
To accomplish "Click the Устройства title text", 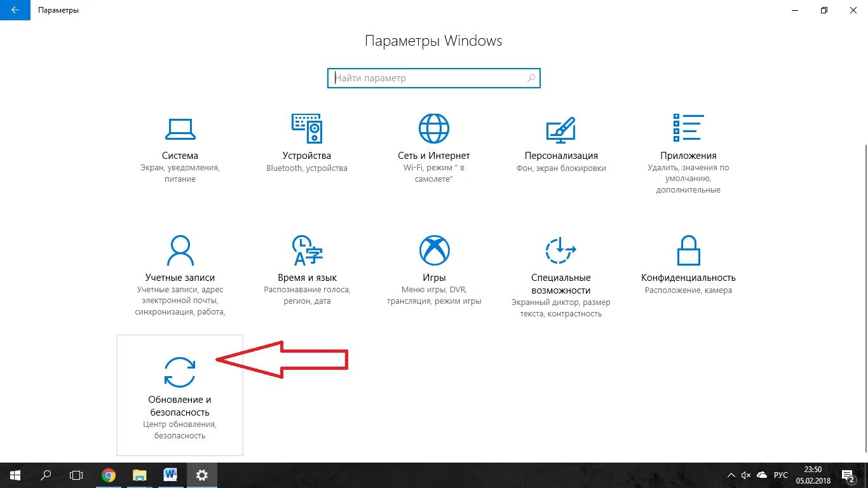I will click(x=307, y=156).
